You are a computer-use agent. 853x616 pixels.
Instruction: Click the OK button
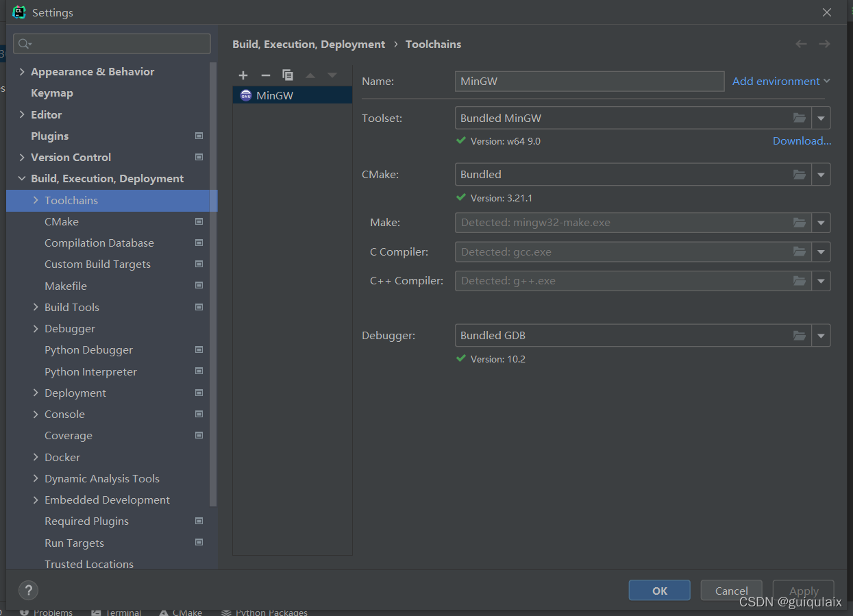click(x=660, y=591)
